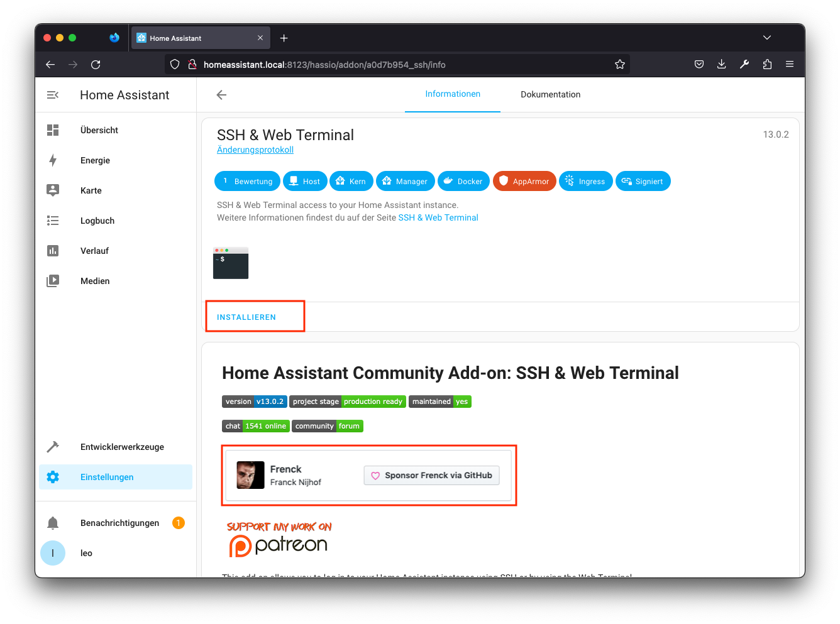840x624 pixels.
Task: Click Sponsor Frenck via GitHub button
Action: click(432, 476)
